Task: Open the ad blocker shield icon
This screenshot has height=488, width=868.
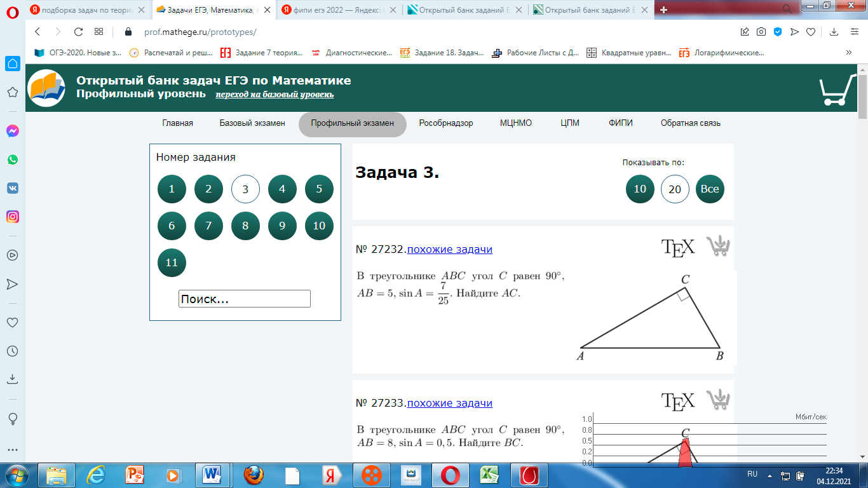Action: 777,32
